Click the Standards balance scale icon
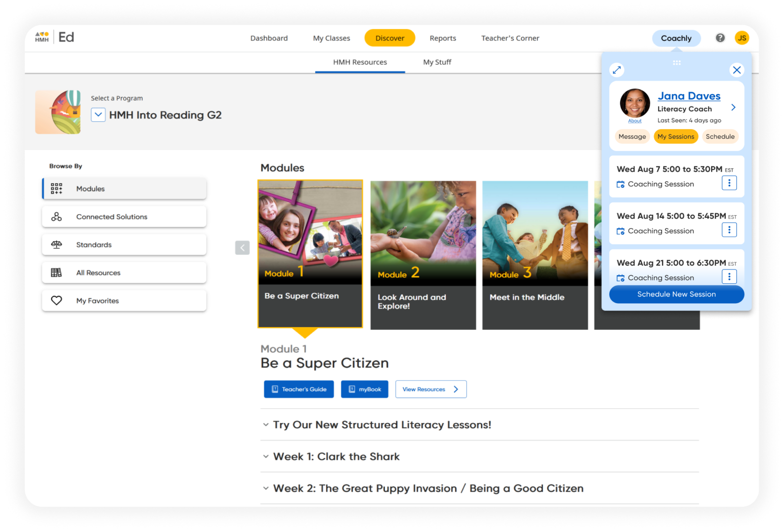The image size is (784, 532). 56,245
